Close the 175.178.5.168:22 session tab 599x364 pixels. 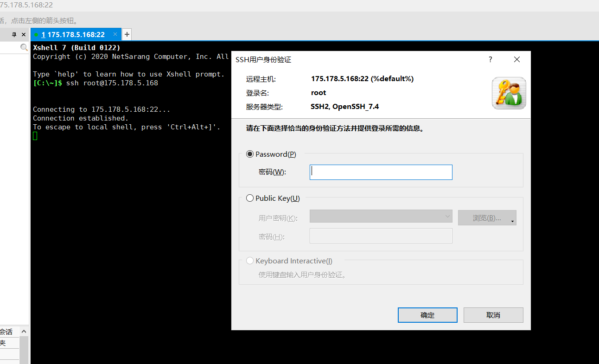(x=115, y=34)
